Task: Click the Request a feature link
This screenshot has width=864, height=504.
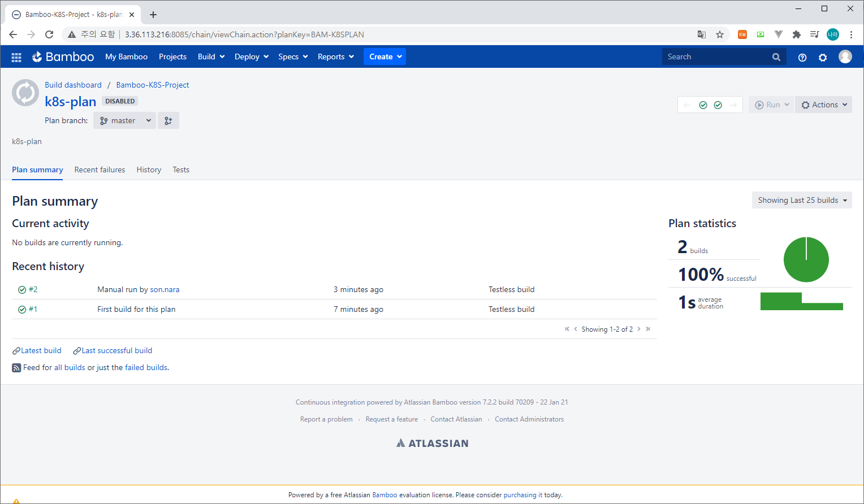Action: click(392, 419)
